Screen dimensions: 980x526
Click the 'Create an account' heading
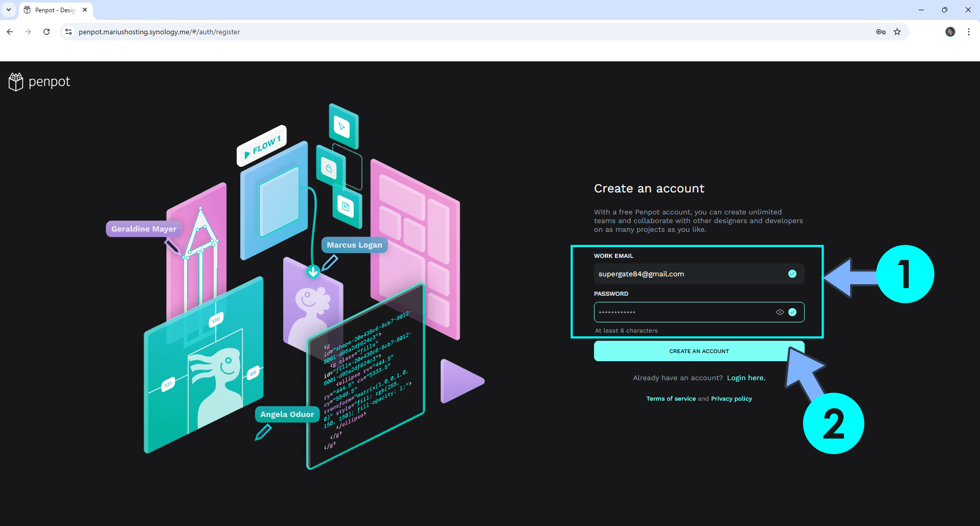[649, 188]
